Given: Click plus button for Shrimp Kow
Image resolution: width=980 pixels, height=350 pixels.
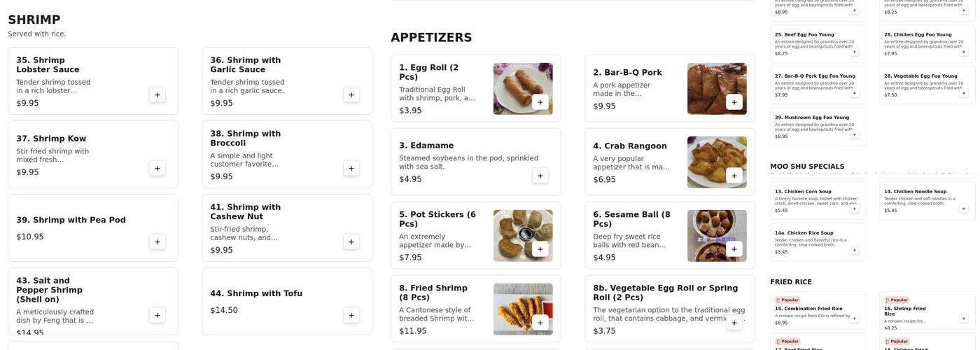Looking at the screenshot, I should (x=157, y=169).
